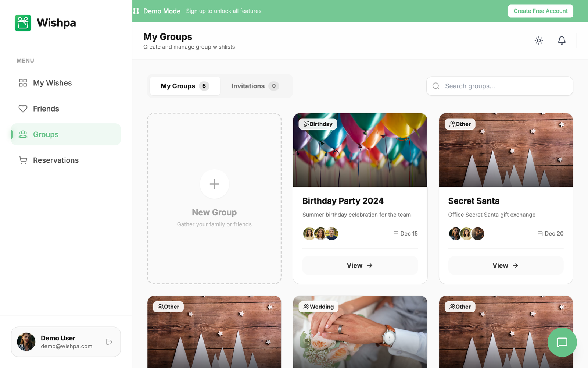Click the Groups people icon in sidebar
The height and width of the screenshot is (368, 588).
[x=23, y=134]
